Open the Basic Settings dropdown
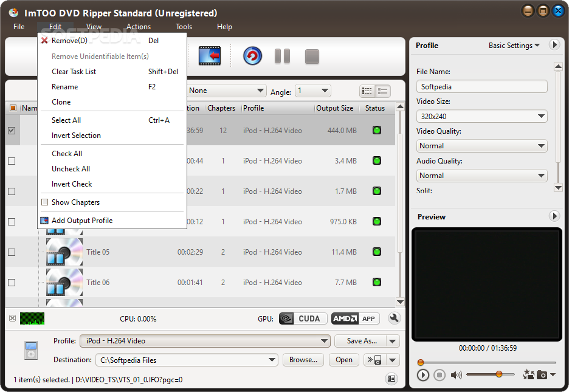Image resolution: width=569 pixels, height=392 pixels. click(x=514, y=46)
